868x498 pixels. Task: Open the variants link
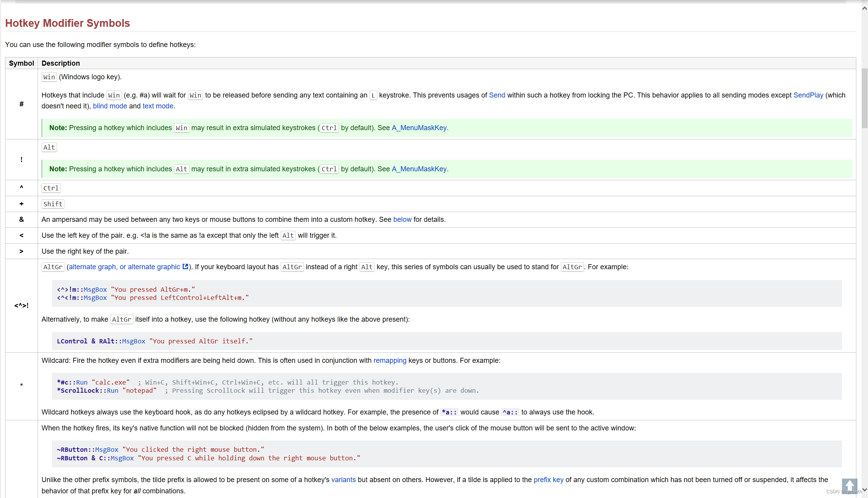[x=343, y=480]
